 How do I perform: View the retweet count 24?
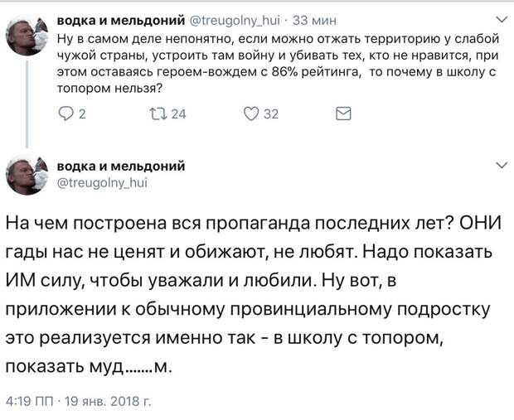pos(178,114)
